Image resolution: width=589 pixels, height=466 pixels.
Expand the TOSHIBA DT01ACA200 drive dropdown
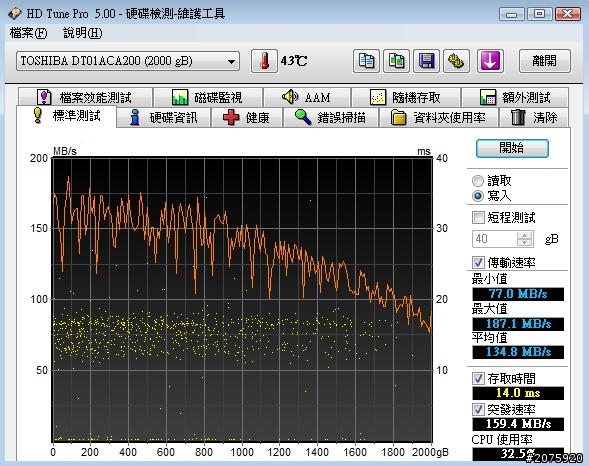(232, 61)
